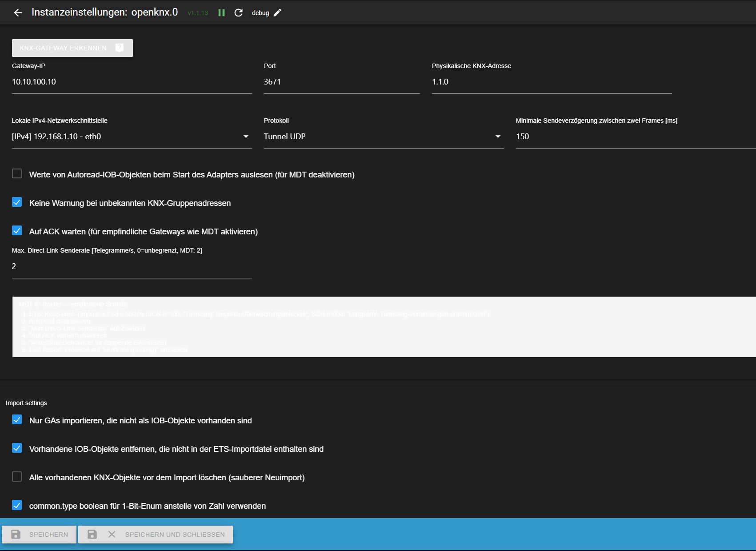Image resolution: width=756 pixels, height=551 pixels.
Task: Toggle Auf ACK warten checkbox
Action: click(17, 230)
